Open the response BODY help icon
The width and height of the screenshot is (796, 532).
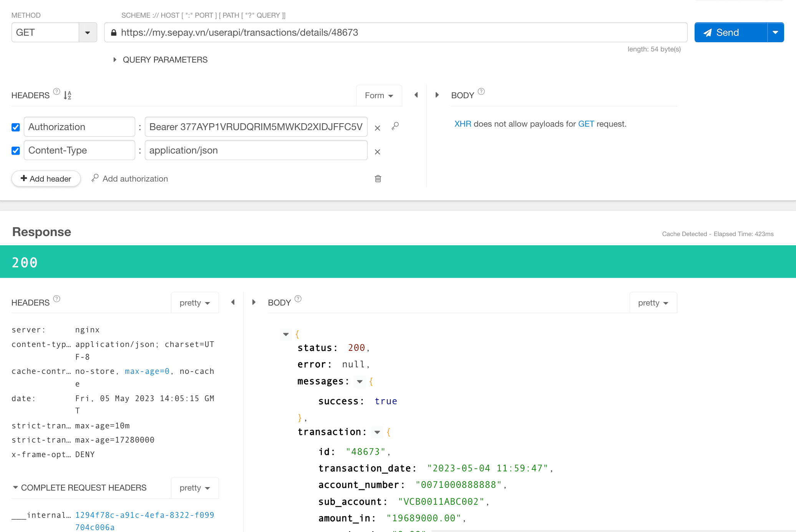[x=298, y=299]
